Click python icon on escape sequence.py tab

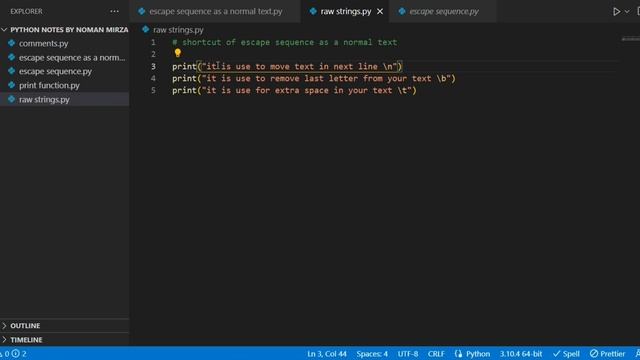402,11
